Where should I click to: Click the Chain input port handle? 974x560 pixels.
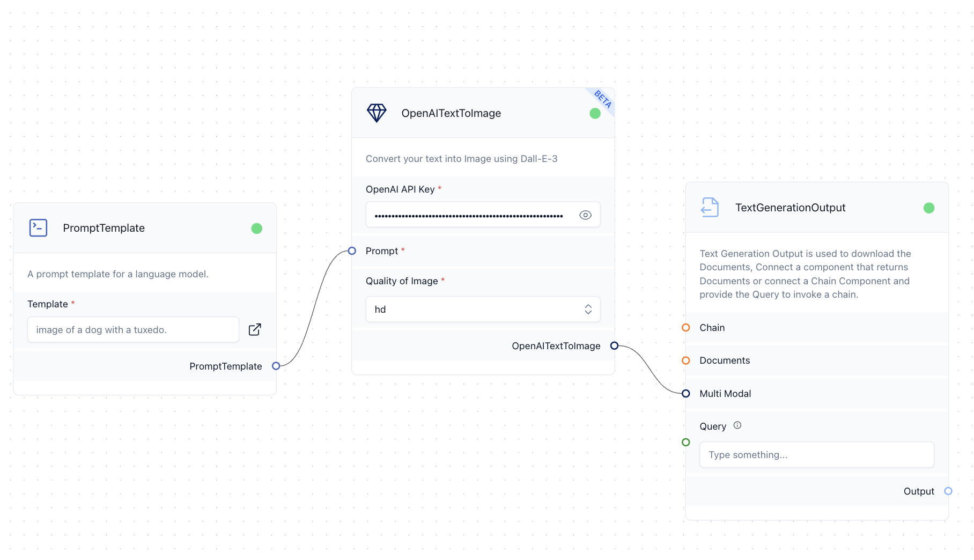pyautogui.click(x=686, y=328)
